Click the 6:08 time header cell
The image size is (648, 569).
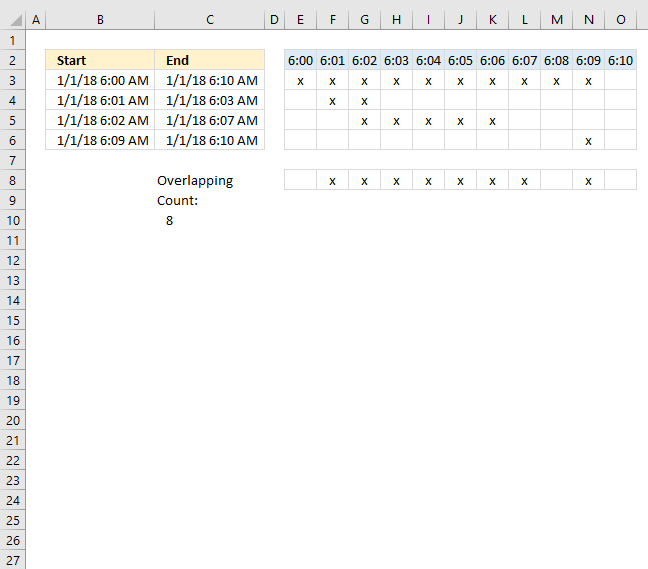coord(557,60)
